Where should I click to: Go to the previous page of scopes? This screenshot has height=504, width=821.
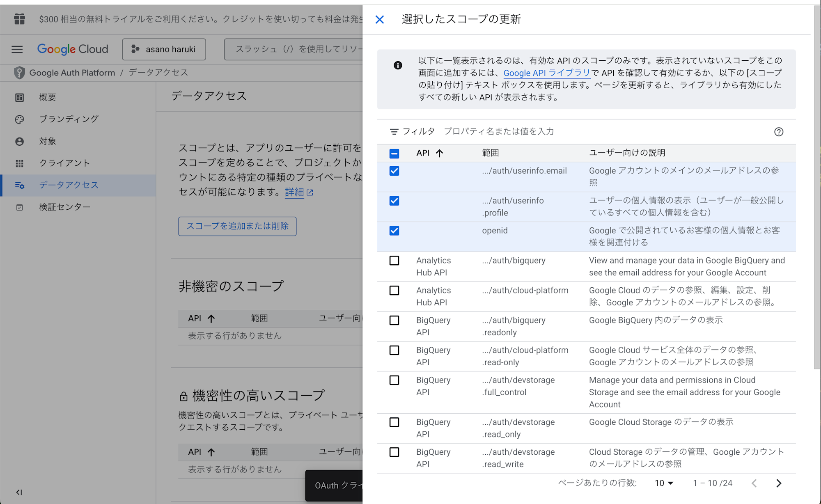[754, 483]
